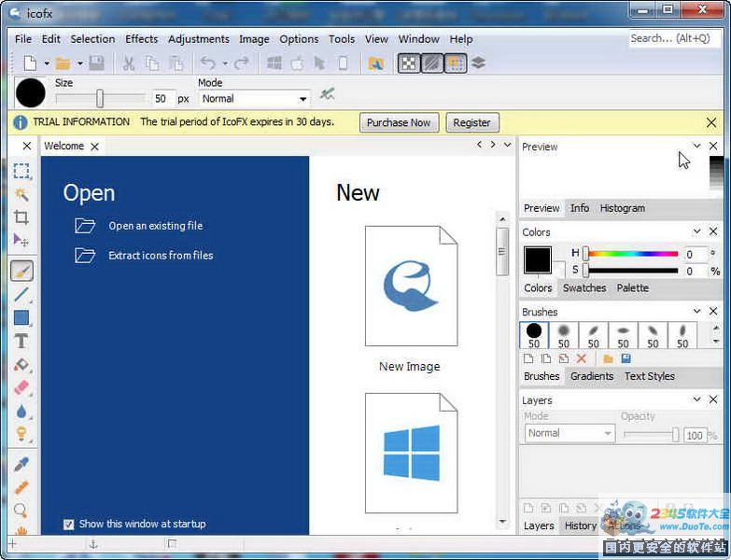Select the Move tool
731x560 pixels.
[21, 241]
